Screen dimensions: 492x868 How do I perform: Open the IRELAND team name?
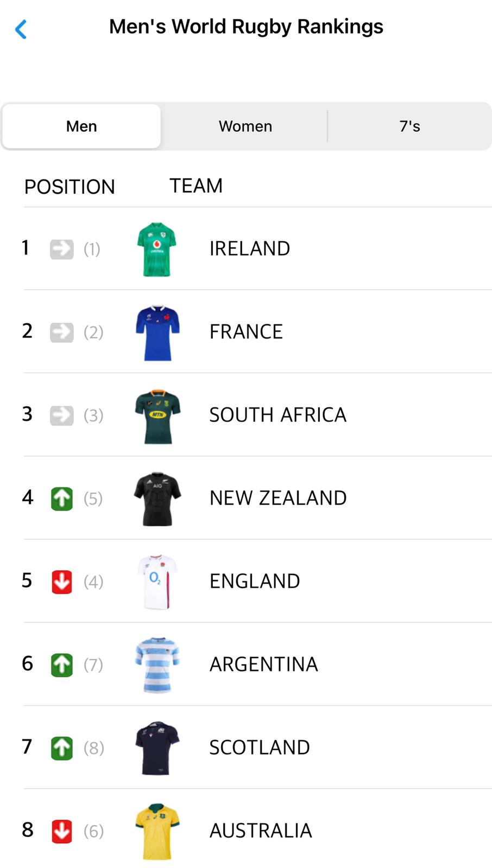pos(250,249)
